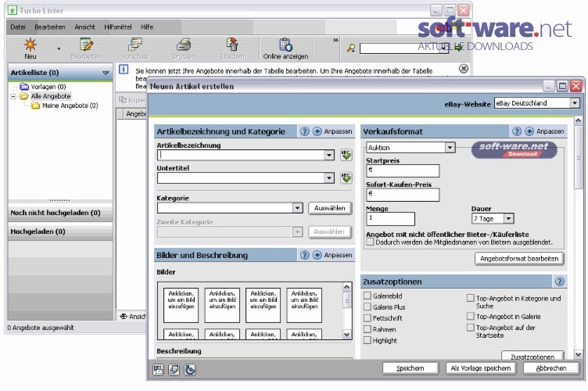
Task: Click the Angebotsformat bearbeiten button
Action: [519, 259]
